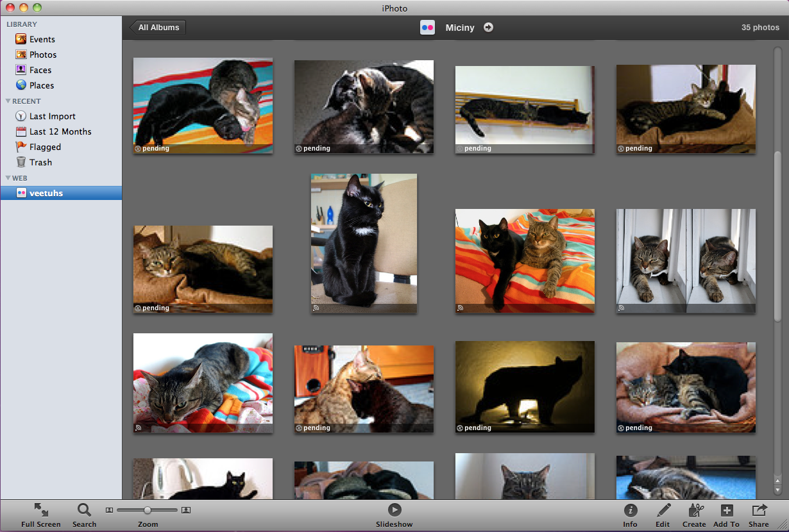The width and height of the screenshot is (789, 532).
Task: Start the Slideshow
Action: [x=394, y=510]
